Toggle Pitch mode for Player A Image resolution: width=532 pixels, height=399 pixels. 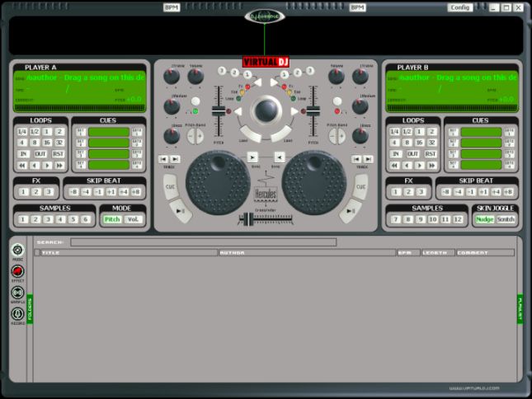pos(111,219)
